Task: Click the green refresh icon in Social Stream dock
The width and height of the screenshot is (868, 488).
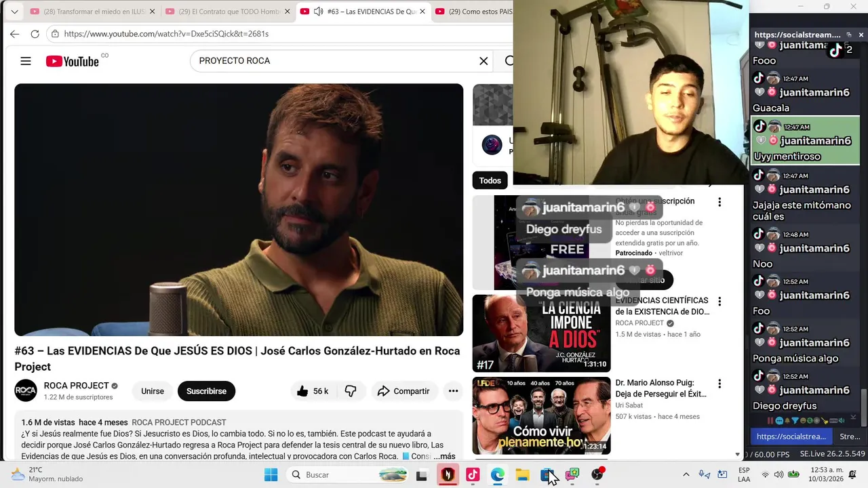Action: coord(810,420)
